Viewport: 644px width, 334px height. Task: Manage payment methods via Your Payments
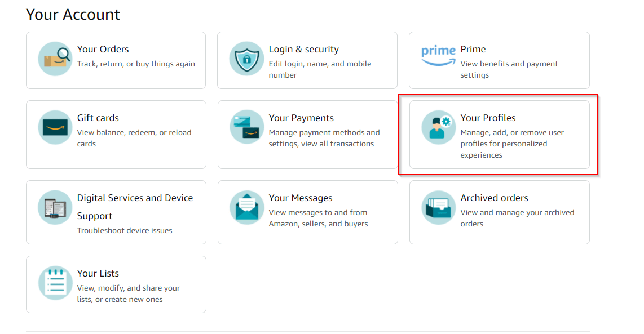307,134
